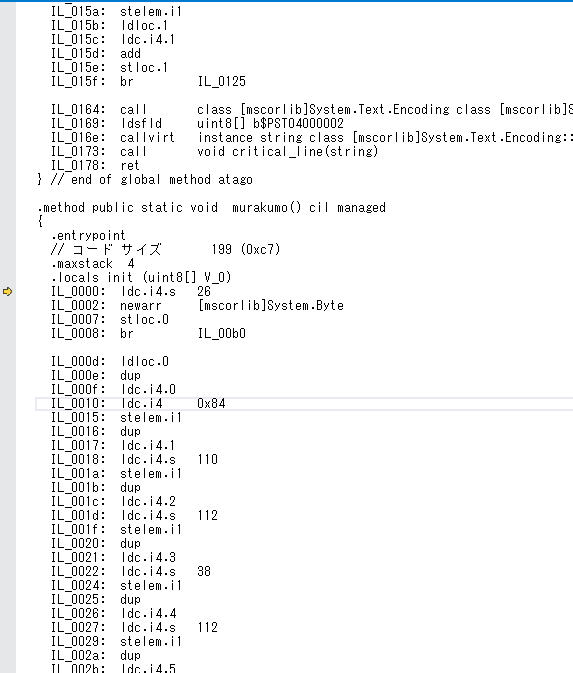
Task: Click the line IL_0025: dup
Action: pyautogui.click(x=96, y=600)
